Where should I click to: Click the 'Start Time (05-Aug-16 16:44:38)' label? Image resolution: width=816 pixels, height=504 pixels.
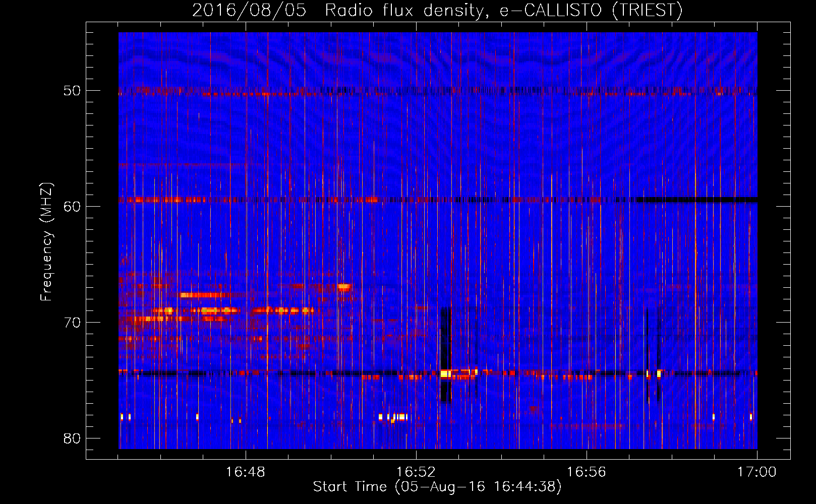[x=437, y=487]
